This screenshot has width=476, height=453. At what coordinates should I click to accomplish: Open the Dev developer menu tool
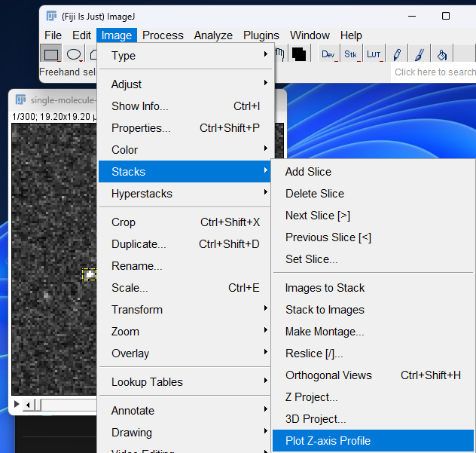(x=328, y=54)
